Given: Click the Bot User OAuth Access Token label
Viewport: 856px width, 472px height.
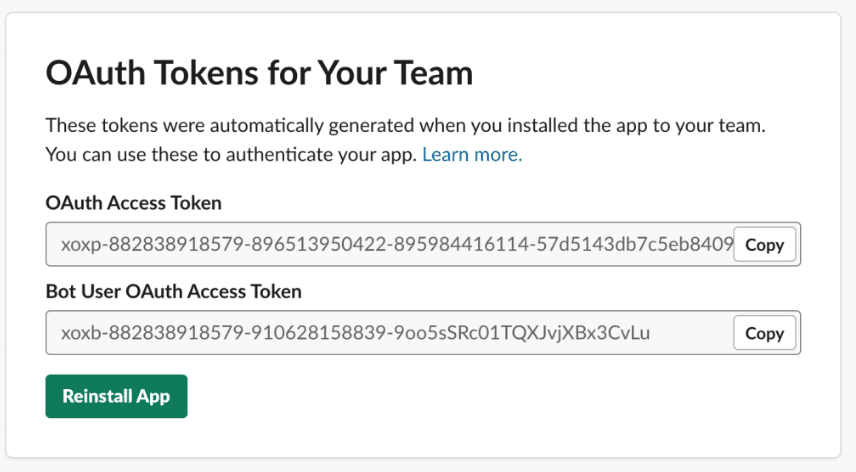Looking at the screenshot, I should [174, 291].
